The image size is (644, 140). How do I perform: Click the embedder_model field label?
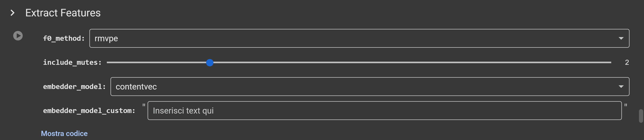pos(74,87)
